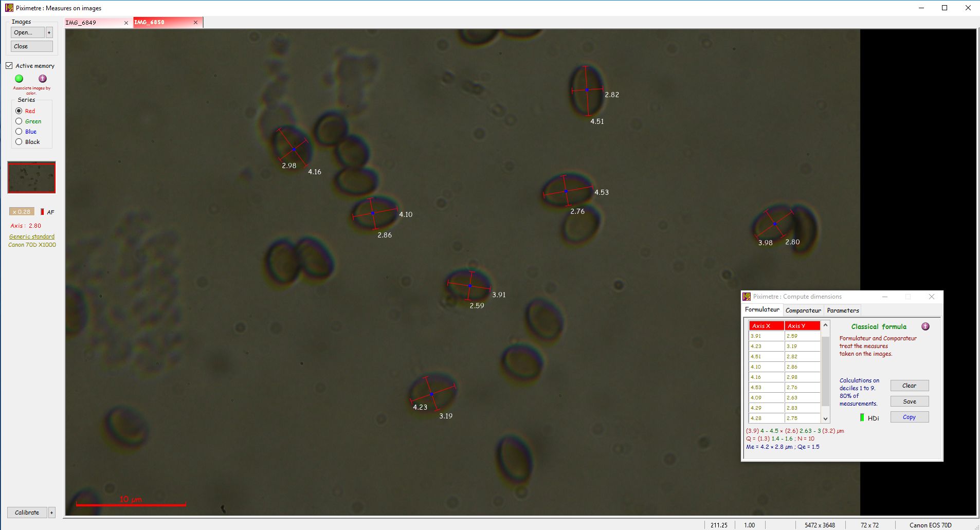
Task: Click the green associate-images-by-color dot
Action: 19,79
